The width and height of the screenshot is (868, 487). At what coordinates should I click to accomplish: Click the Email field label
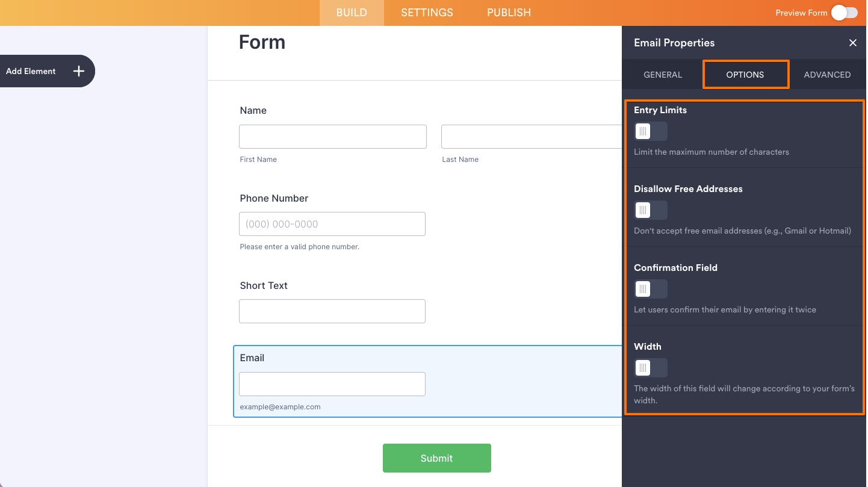click(x=252, y=358)
